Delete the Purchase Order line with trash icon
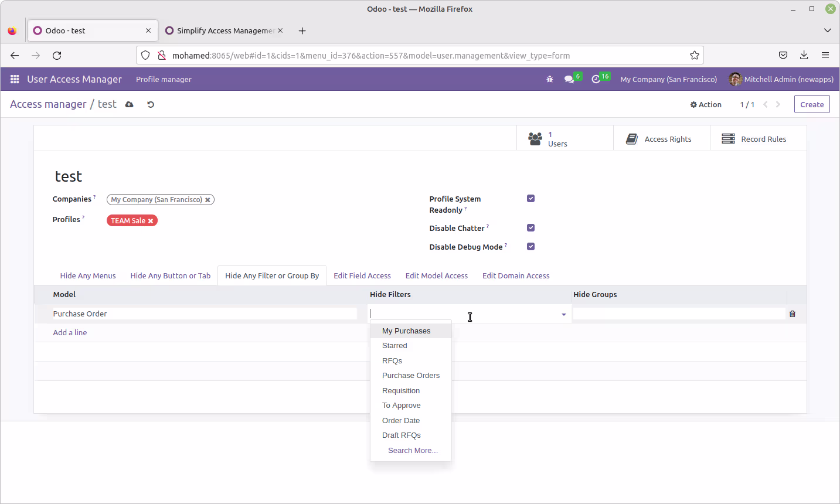This screenshot has height=504, width=840. (793, 314)
